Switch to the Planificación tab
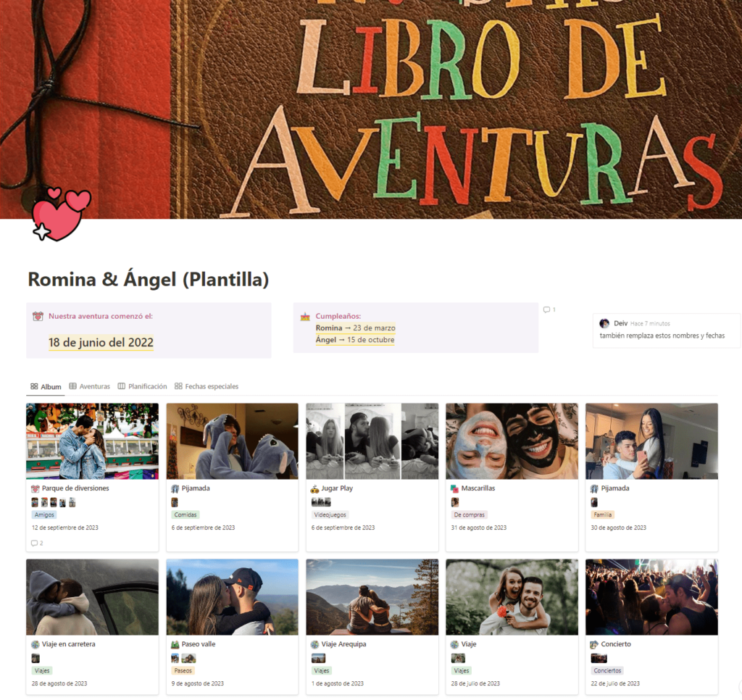742x700 pixels. pyautogui.click(x=143, y=386)
